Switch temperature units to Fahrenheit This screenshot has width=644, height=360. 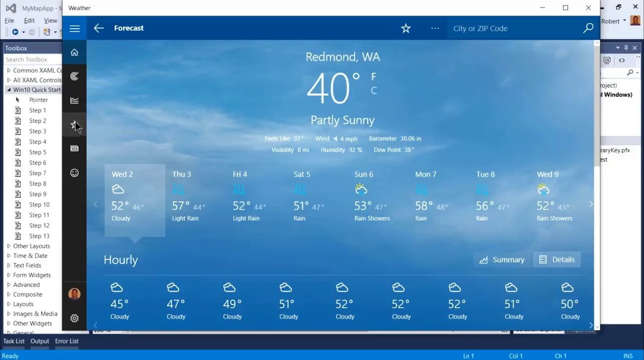click(373, 77)
